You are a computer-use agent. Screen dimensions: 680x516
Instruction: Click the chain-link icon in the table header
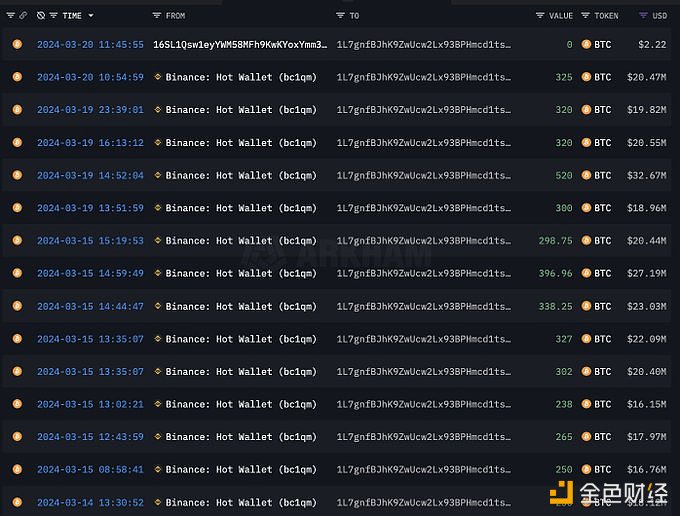[x=23, y=16]
